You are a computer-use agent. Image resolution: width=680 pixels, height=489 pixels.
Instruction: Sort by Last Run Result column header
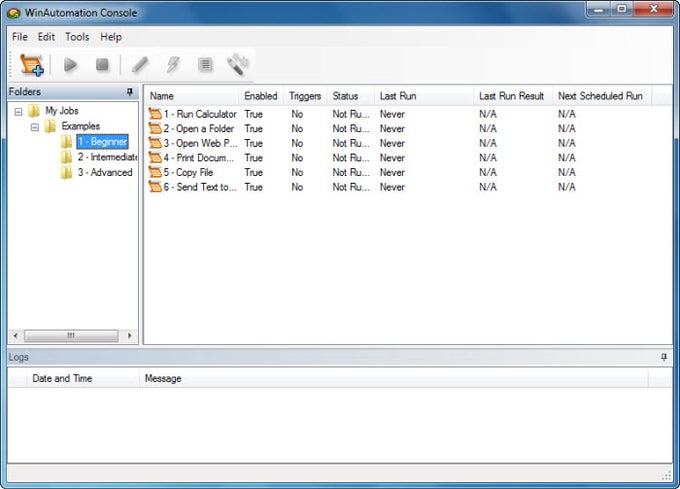pyautogui.click(x=513, y=96)
